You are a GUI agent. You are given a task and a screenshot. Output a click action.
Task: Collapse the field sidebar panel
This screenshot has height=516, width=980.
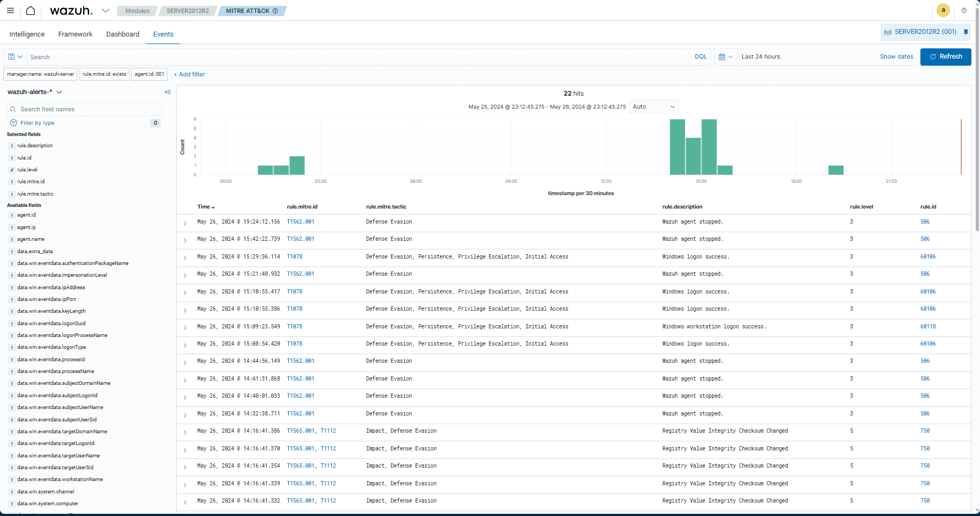point(168,92)
